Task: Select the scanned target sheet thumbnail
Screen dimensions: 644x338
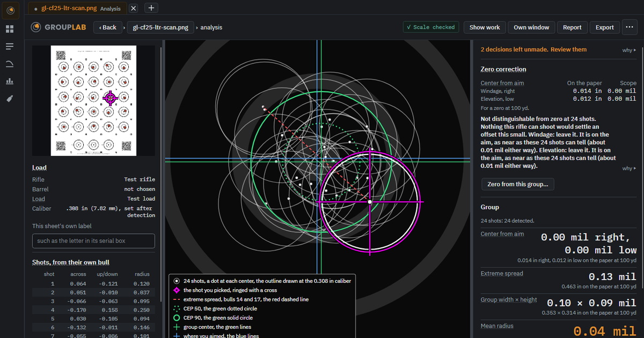Action: pos(93,100)
